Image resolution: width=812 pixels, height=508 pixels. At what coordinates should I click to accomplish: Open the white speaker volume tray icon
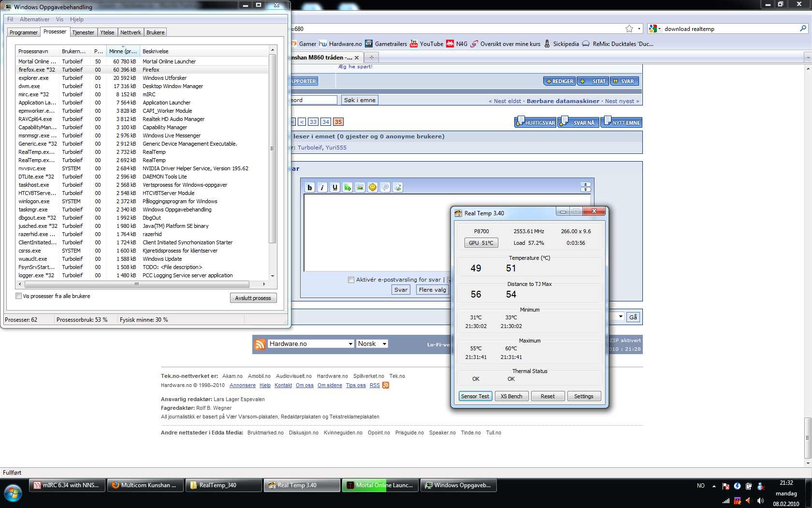[x=760, y=501]
